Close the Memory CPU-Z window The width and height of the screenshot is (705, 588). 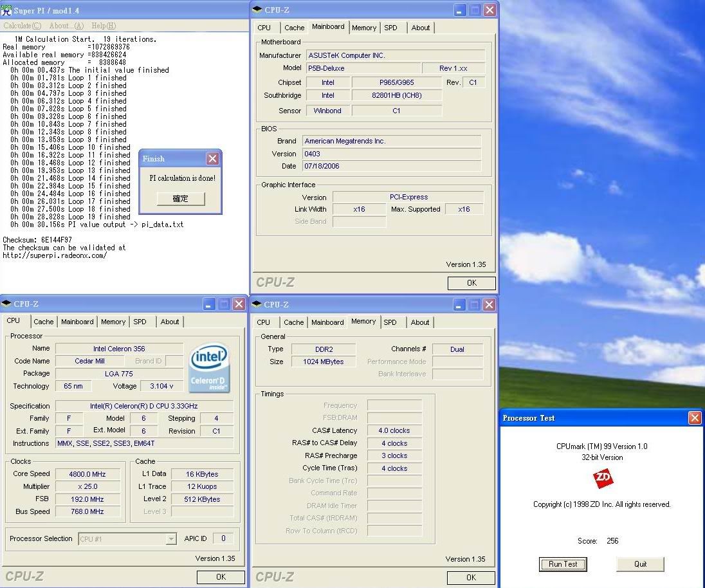489,305
